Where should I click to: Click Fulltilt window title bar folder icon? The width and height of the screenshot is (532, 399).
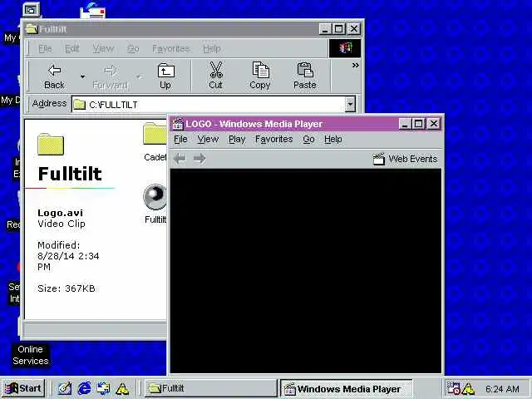click(32, 29)
